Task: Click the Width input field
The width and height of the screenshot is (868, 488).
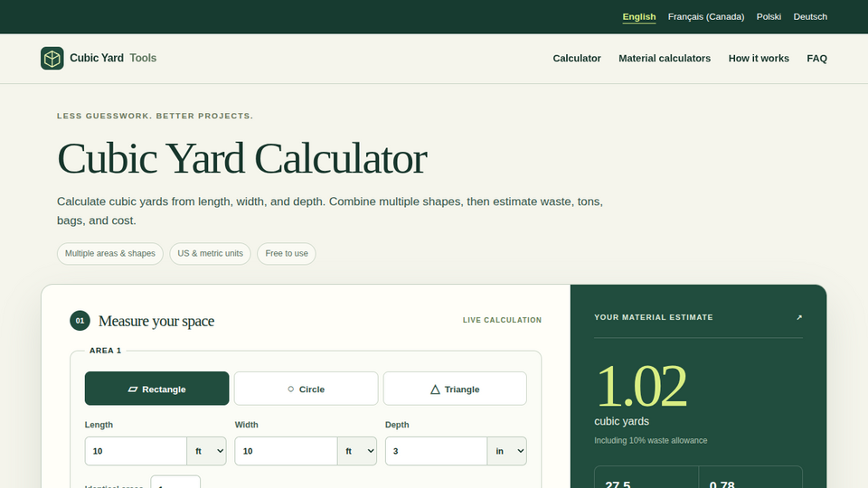Action: click(x=287, y=451)
